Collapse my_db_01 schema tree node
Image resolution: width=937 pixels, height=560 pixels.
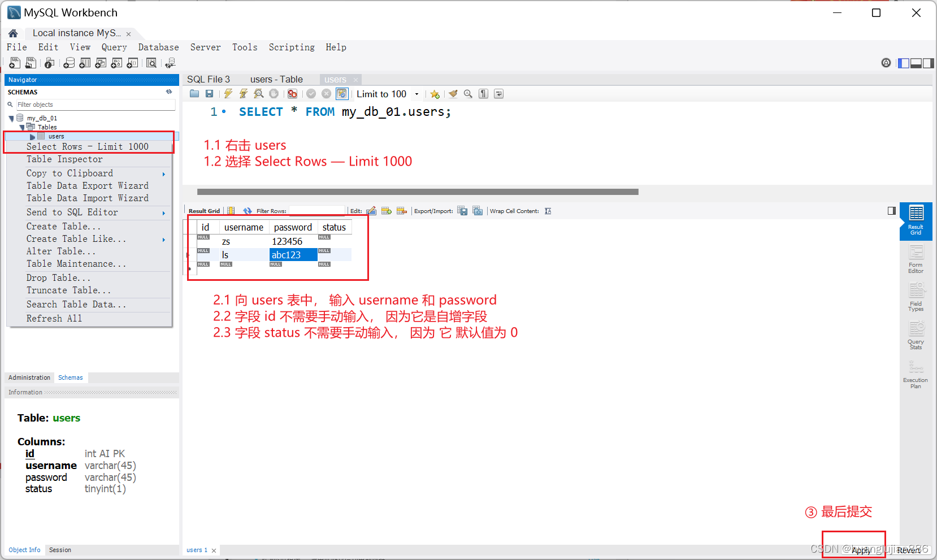11,119
